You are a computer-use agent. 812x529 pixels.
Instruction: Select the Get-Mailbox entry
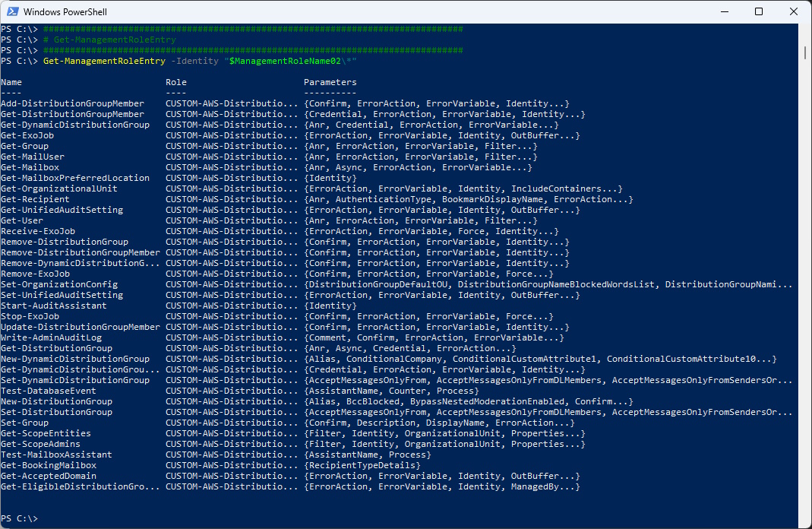click(30, 167)
